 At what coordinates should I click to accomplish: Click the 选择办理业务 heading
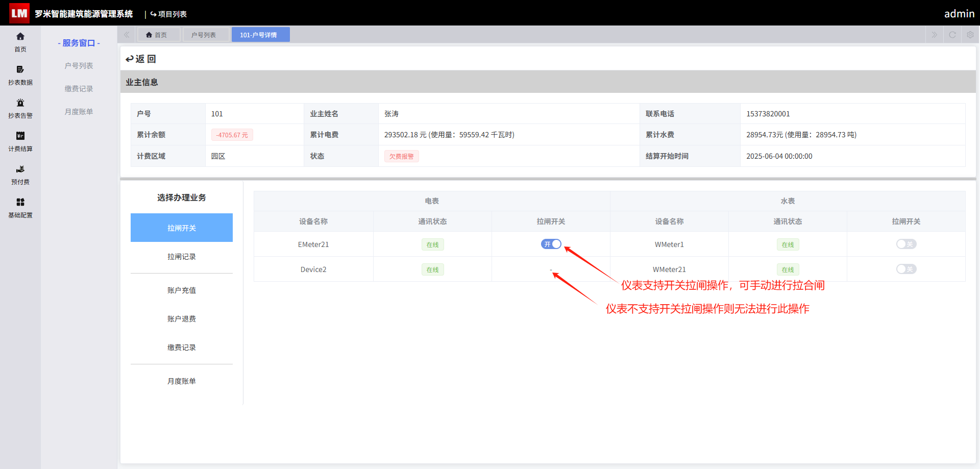182,198
